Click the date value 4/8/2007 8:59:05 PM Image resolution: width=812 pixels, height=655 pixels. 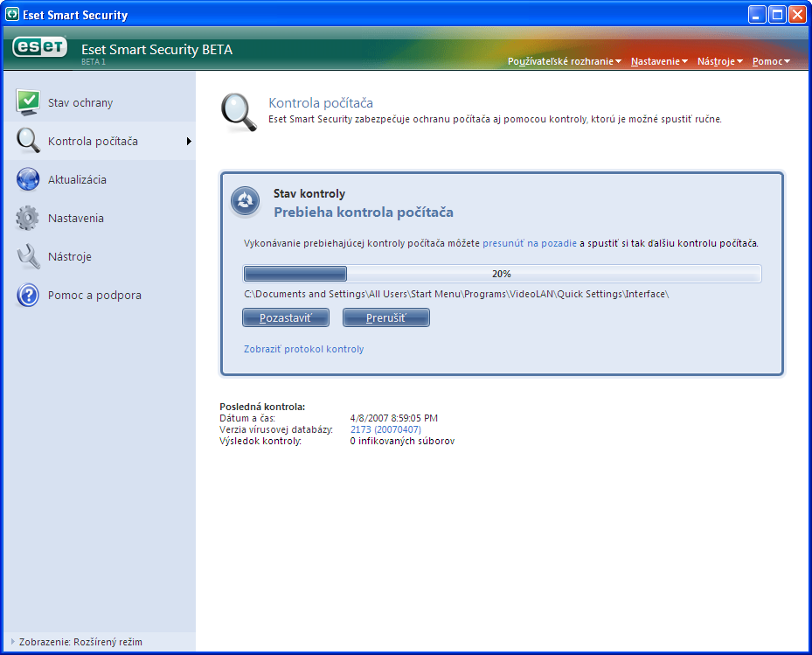(x=393, y=418)
